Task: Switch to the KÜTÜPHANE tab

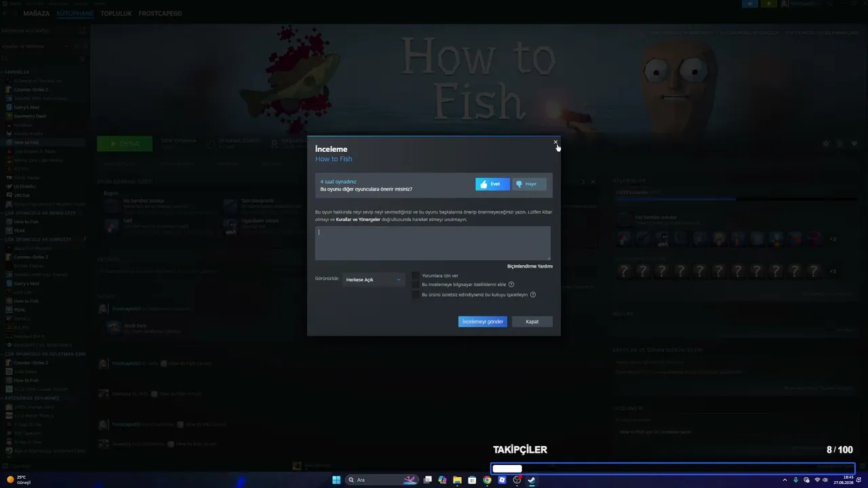Action: pos(75,14)
